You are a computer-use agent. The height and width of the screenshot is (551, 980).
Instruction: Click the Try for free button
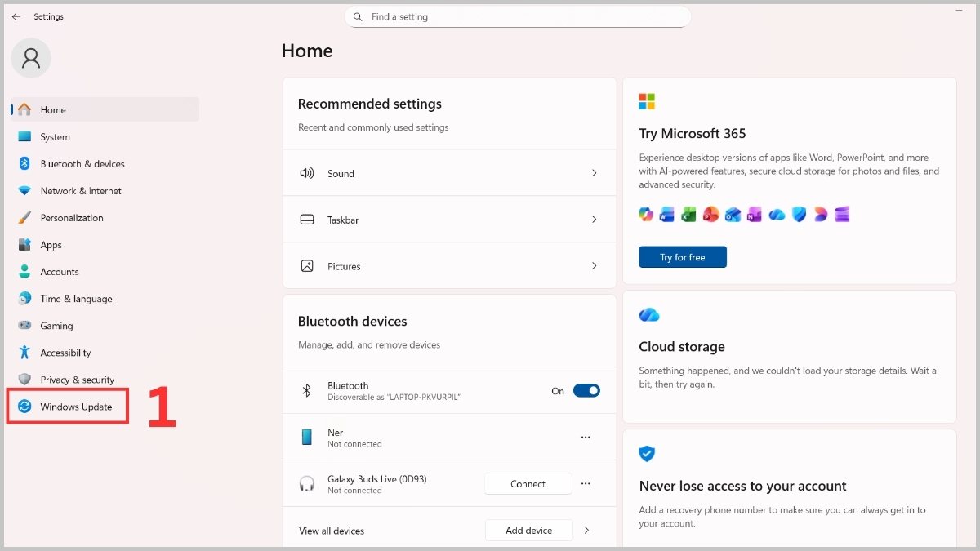683,256
